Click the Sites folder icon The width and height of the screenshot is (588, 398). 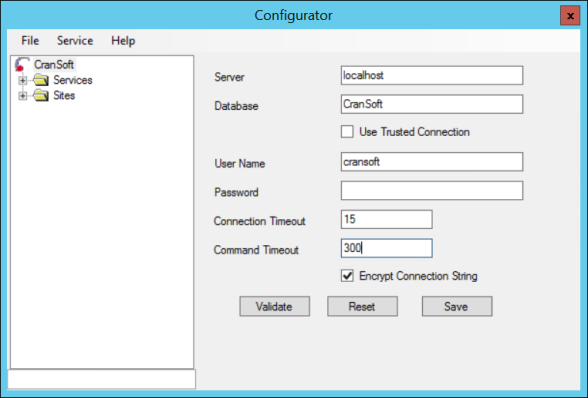41,95
